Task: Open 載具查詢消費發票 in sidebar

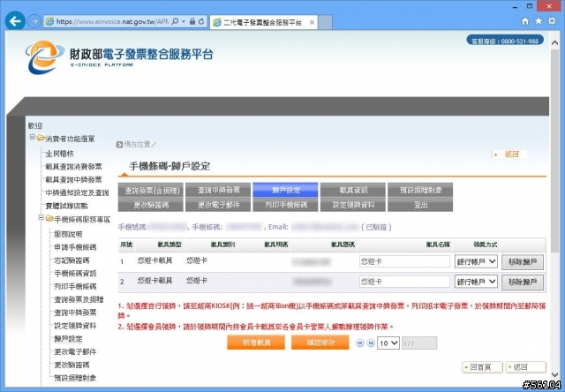Action: pos(73,167)
